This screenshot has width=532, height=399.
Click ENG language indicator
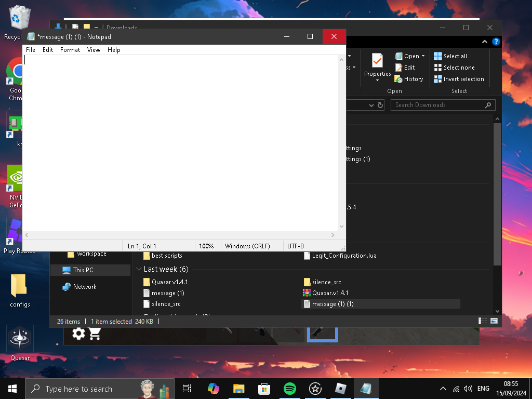click(483, 389)
